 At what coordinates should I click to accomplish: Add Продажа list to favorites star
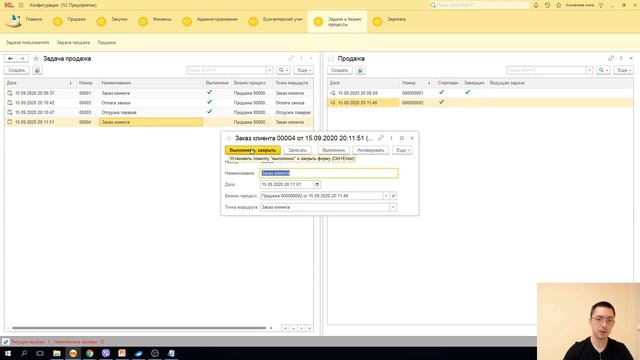coord(331,59)
